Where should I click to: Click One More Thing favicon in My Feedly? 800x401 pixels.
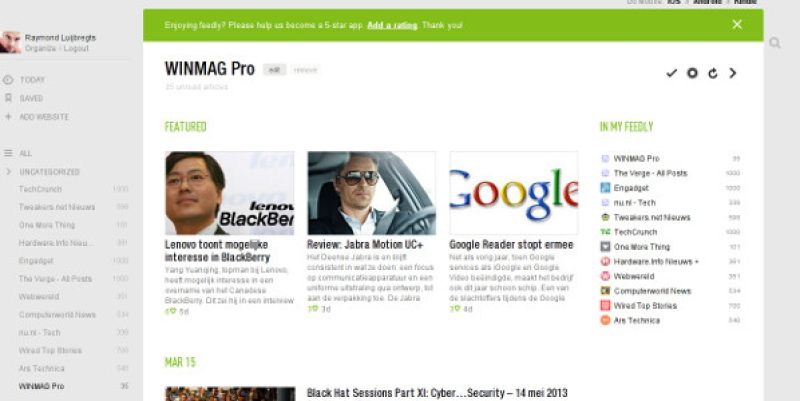coord(605,246)
